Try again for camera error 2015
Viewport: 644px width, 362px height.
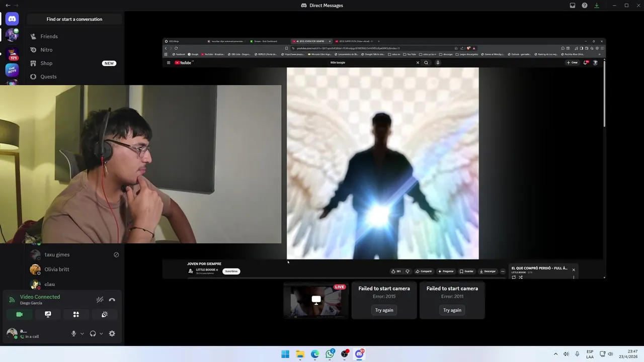click(x=384, y=310)
